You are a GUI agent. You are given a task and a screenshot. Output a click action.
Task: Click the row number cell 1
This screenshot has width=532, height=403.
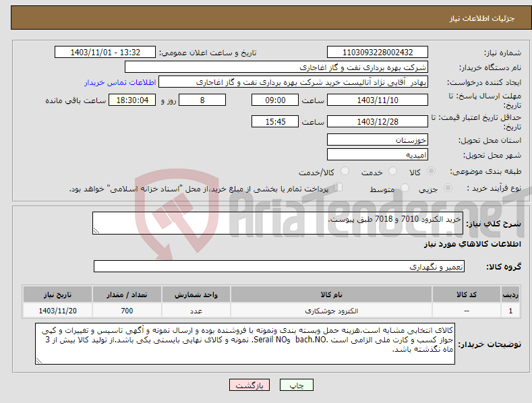[x=510, y=311]
